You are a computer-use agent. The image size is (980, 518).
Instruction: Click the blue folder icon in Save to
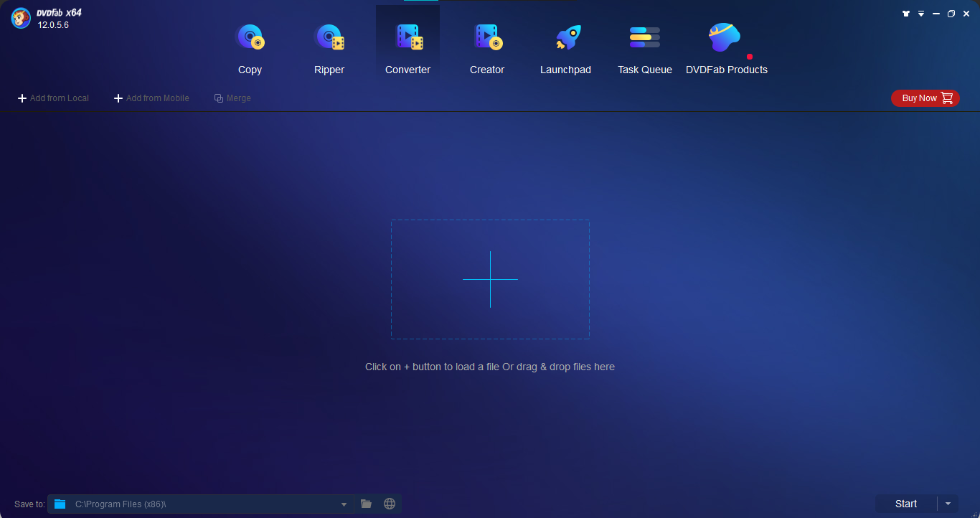tap(60, 504)
